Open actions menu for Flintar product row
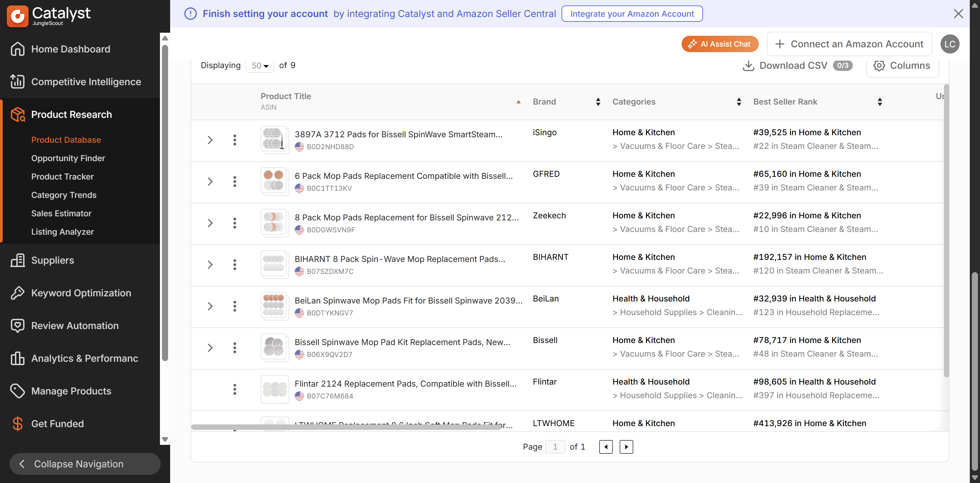This screenshot has height=483, width=980. coord(235,389)
